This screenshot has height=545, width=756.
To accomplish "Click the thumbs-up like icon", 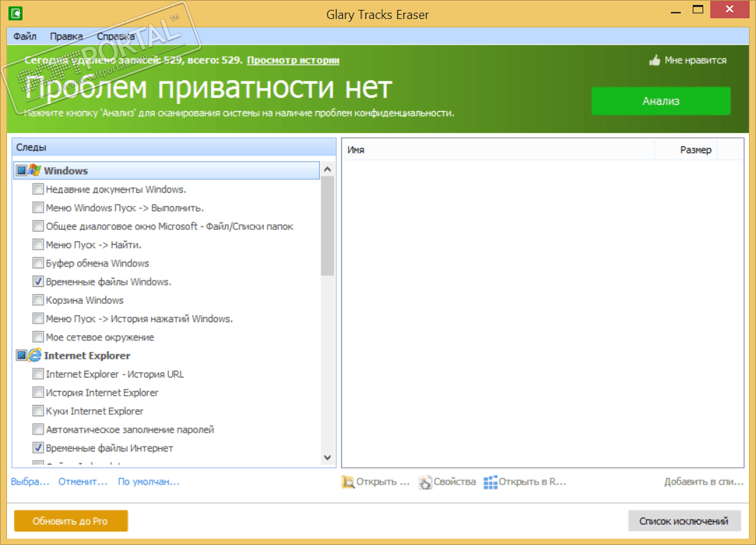I will (x=654, y=60).
